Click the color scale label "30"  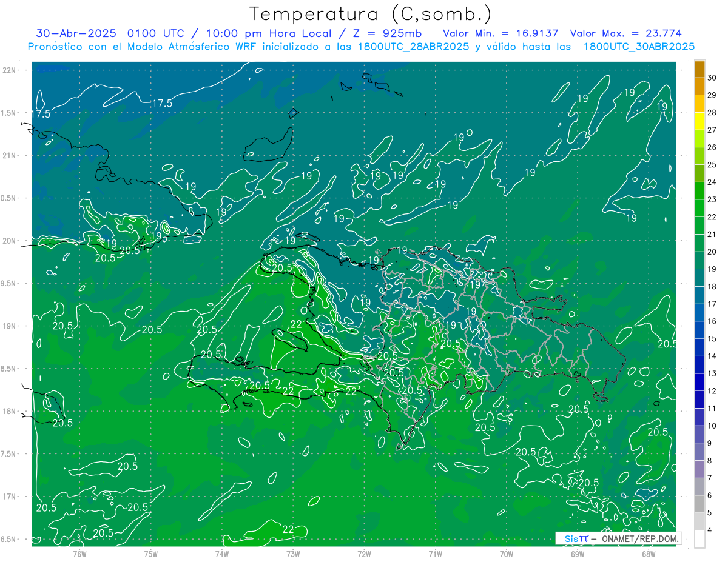click(x=712, y=78)
